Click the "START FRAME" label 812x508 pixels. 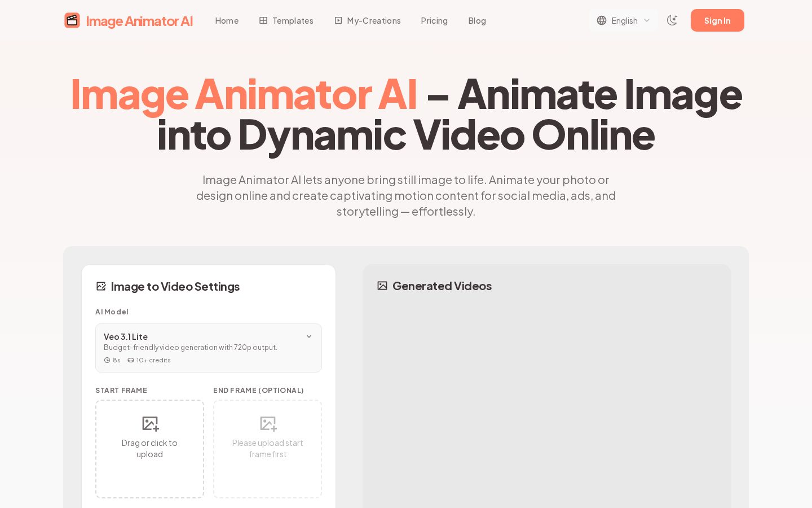tap(121, 390)
